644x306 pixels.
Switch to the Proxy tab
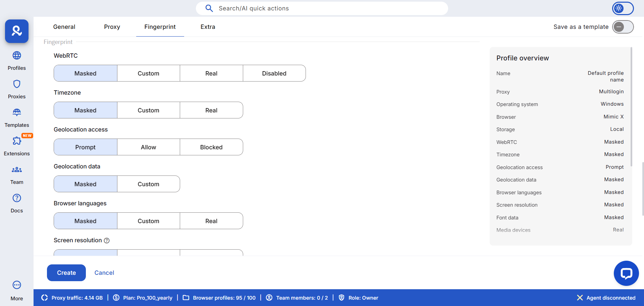112,27
